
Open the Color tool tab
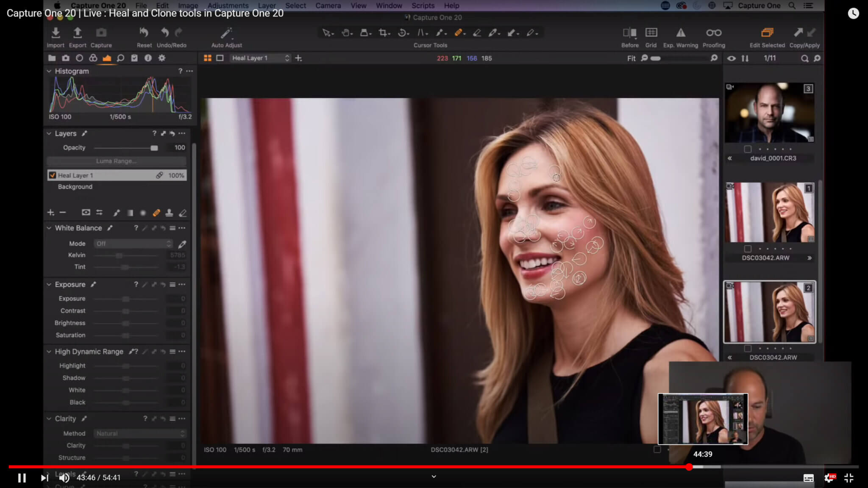point(93,58)
